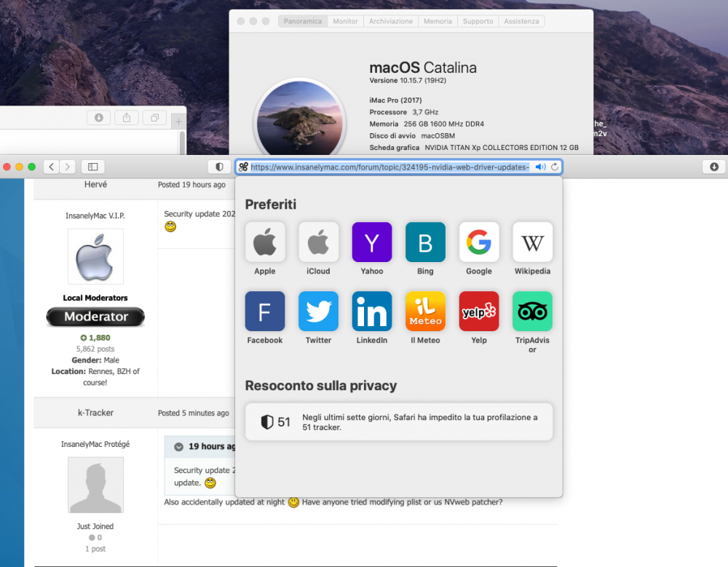Click the Local Moderators label
The height and width of the screenshot is (567, 728).
(x=95, y=298)
